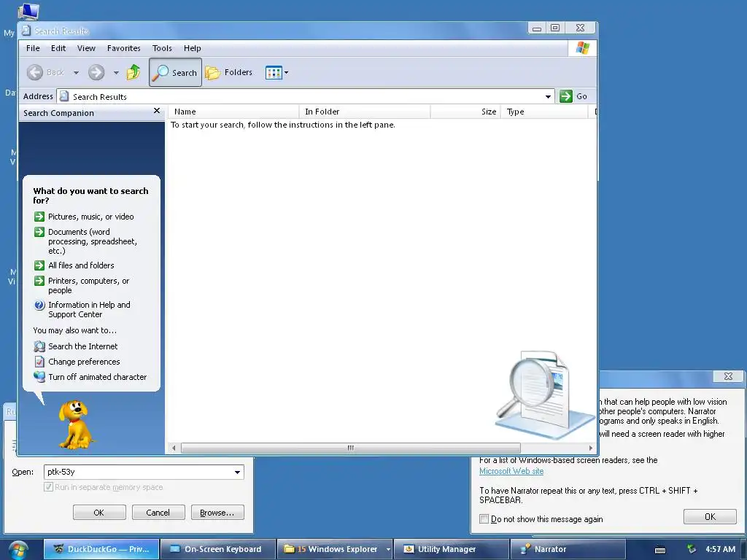
Task: Click the Search Results address field
Action: pyautogui.click(x=305, y=97)
